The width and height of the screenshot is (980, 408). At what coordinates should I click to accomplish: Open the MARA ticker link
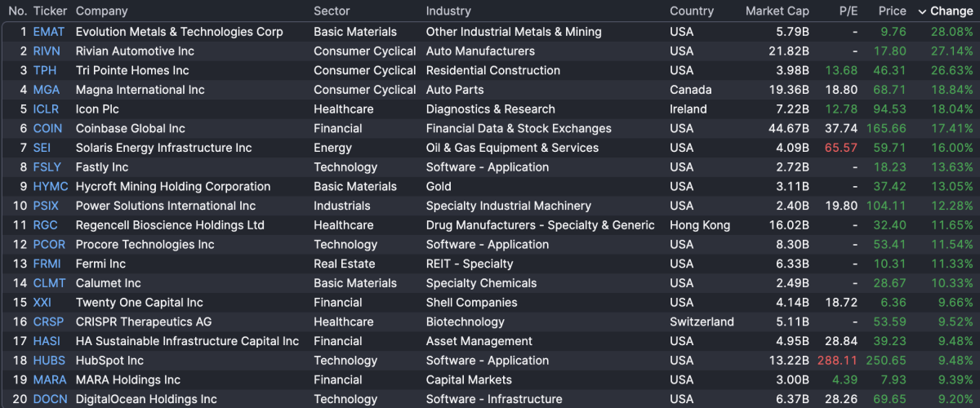50,380
